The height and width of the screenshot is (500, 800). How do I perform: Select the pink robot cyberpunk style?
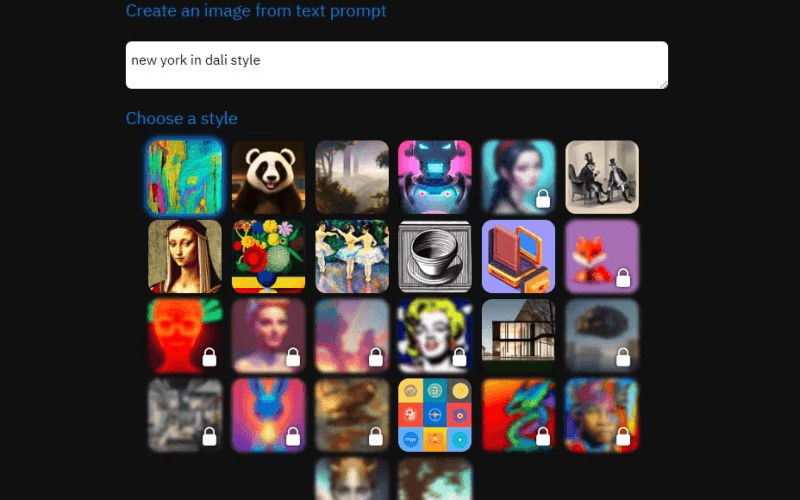435,177
